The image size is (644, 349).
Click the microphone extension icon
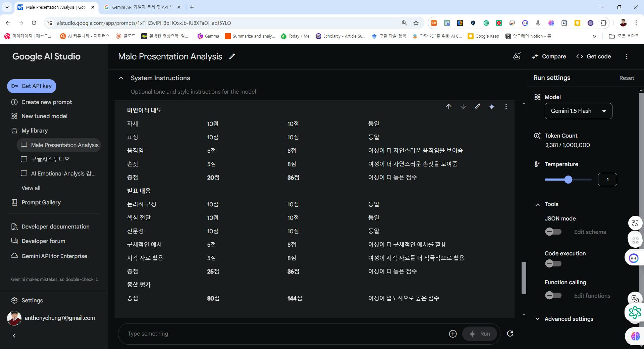coord(538,23)
